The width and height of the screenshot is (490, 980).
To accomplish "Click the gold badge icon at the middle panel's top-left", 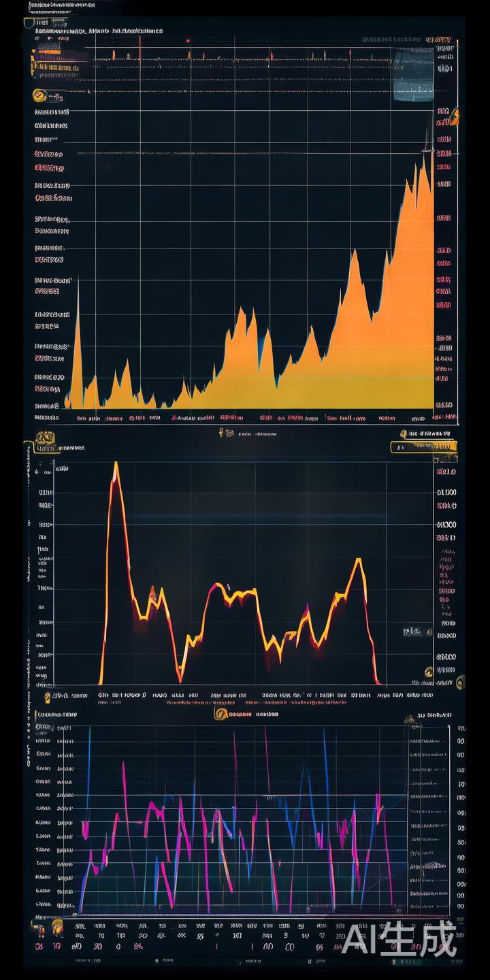I will (x=46, y=436).
